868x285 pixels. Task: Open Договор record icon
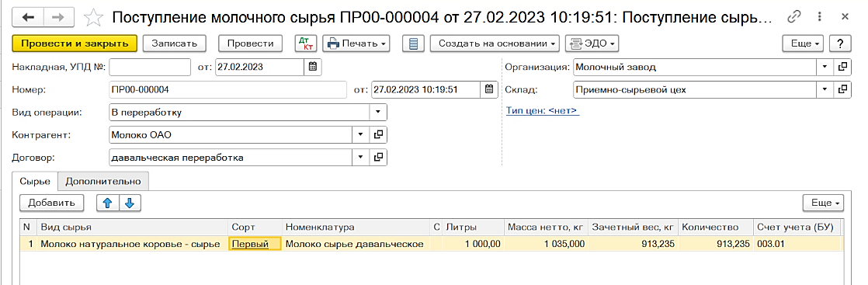[x=378, y=157]
